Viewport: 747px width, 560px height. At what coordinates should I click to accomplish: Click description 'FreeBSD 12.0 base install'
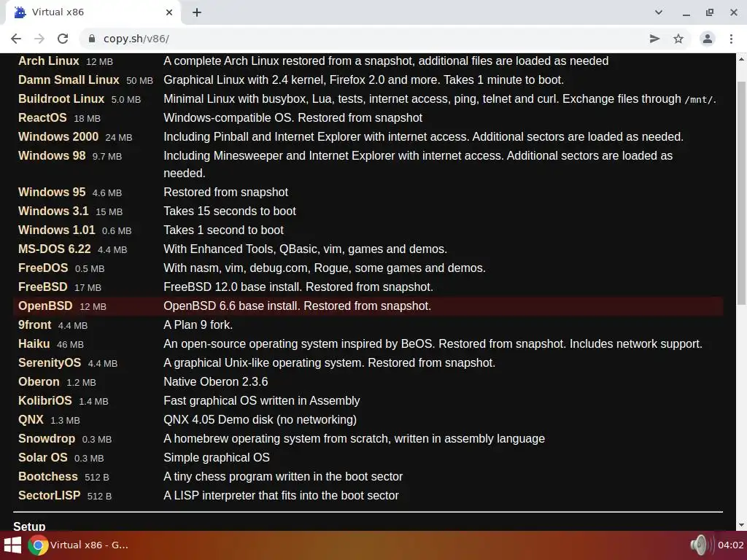[298, 287]
